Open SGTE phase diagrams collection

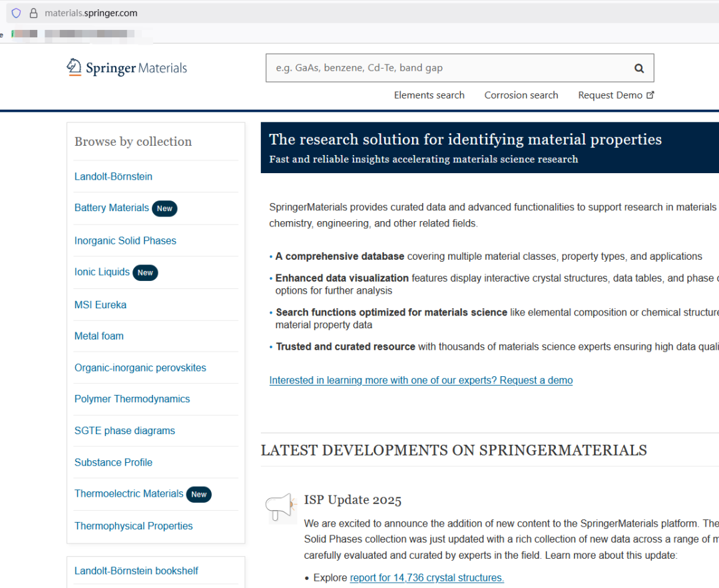[124, 431]
